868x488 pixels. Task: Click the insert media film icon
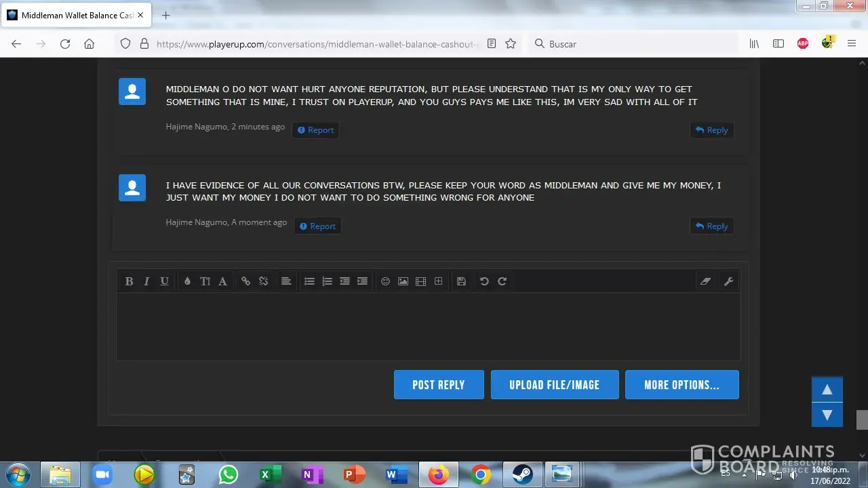click(x=420, y=281)
